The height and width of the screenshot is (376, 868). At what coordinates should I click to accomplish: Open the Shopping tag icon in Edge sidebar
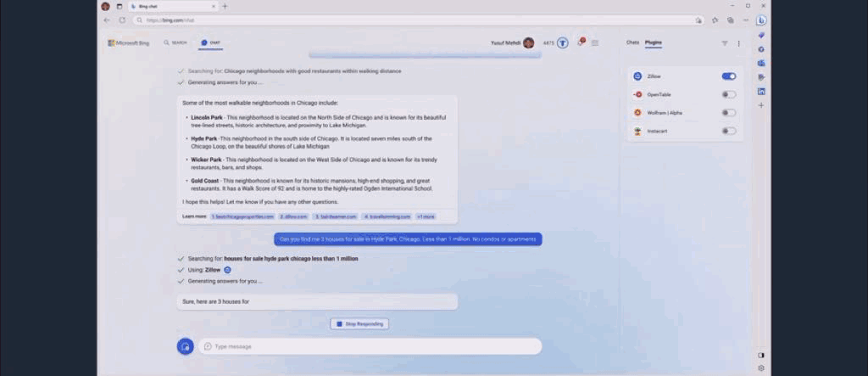point(762,36)
